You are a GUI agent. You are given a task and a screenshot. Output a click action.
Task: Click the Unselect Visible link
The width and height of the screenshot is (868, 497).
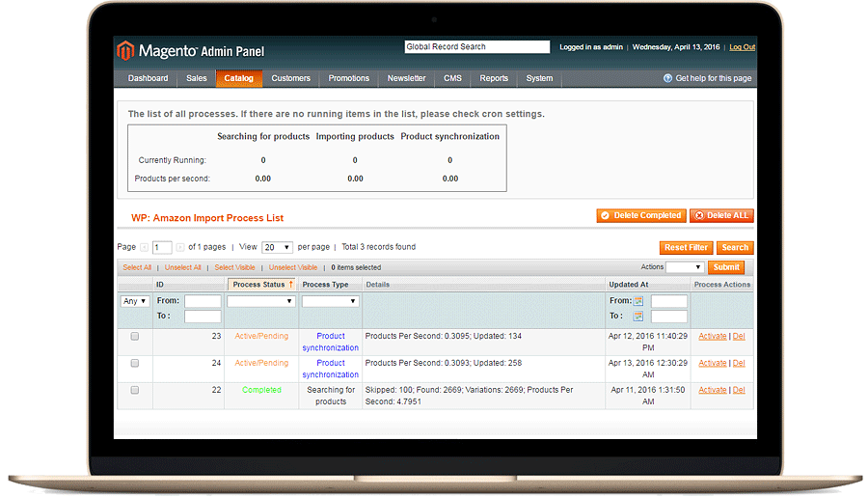pos(293,267)
